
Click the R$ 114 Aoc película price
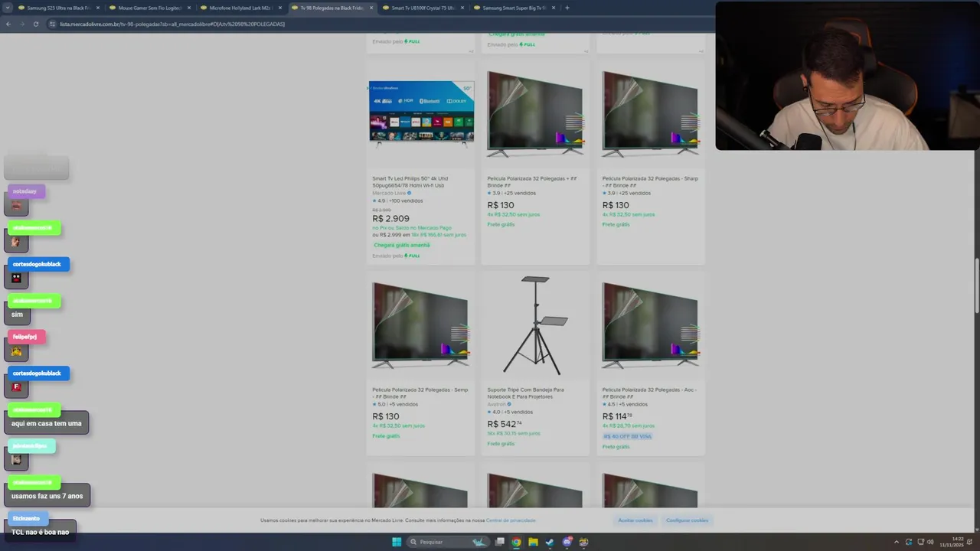pyautogui.click(x=617, y=416)
